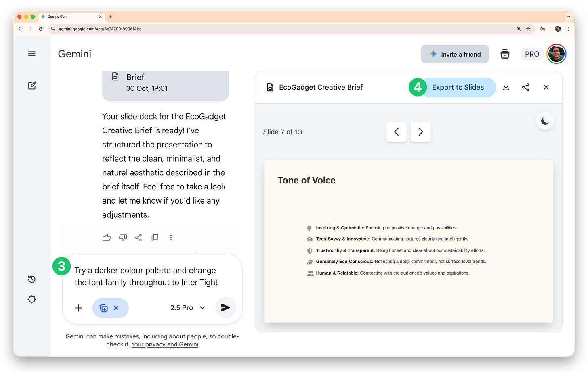Screen dimensions: 588x378
Task: Copy the Gemini response text
Action: click(x=155, y=237)
